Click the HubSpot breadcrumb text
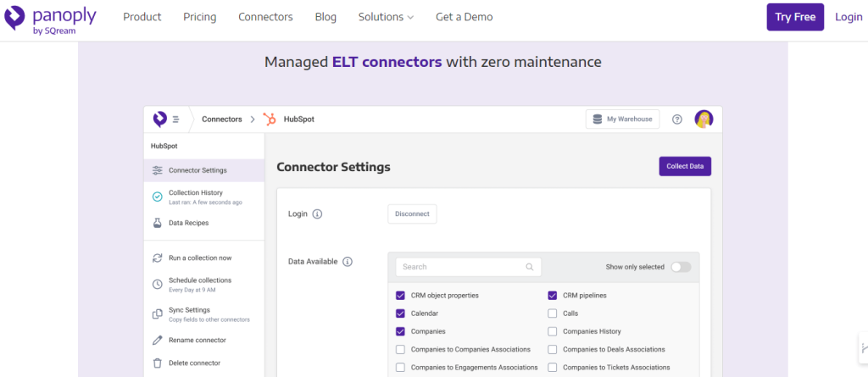Screen dimensions: 868x377 pyautogui.click(x=299, y=119)
